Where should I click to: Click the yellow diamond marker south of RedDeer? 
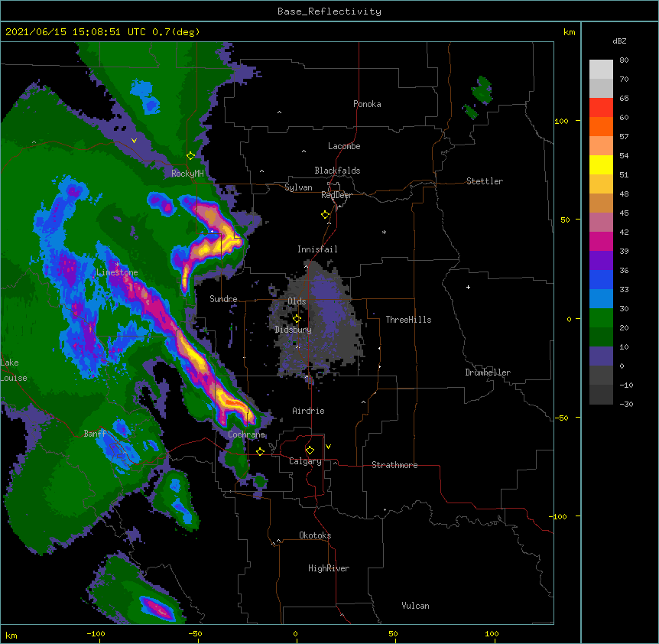326,214
